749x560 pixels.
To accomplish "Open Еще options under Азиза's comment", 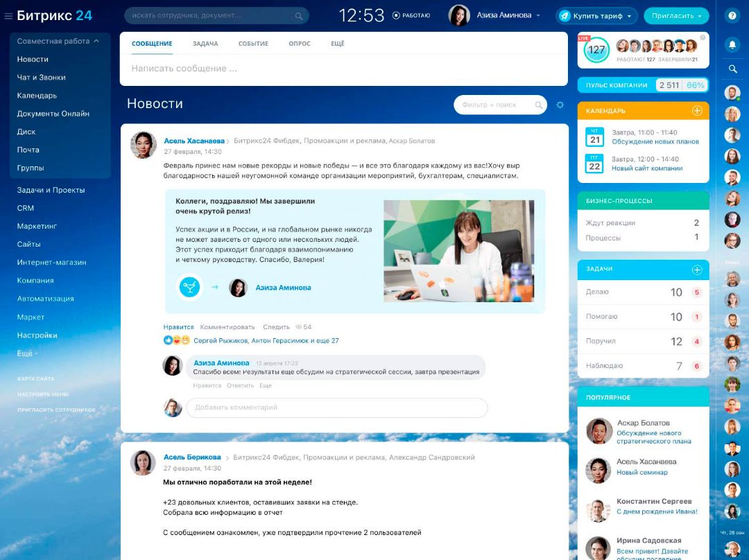I will [x=266, y=385].
